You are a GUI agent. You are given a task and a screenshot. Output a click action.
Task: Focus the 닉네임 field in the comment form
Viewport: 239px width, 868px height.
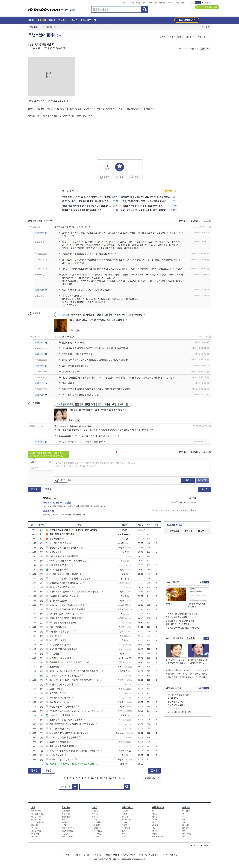tap(41, 462)
